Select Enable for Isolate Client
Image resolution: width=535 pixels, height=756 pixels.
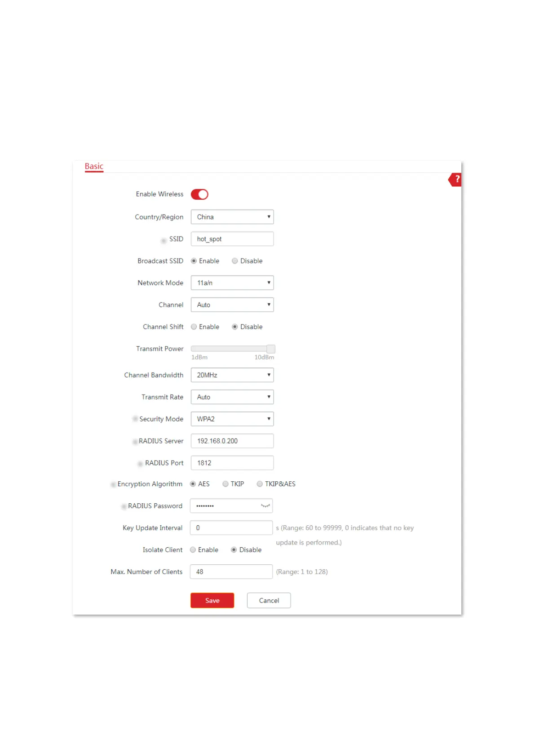pyautogui.click(x=193, y=550)
